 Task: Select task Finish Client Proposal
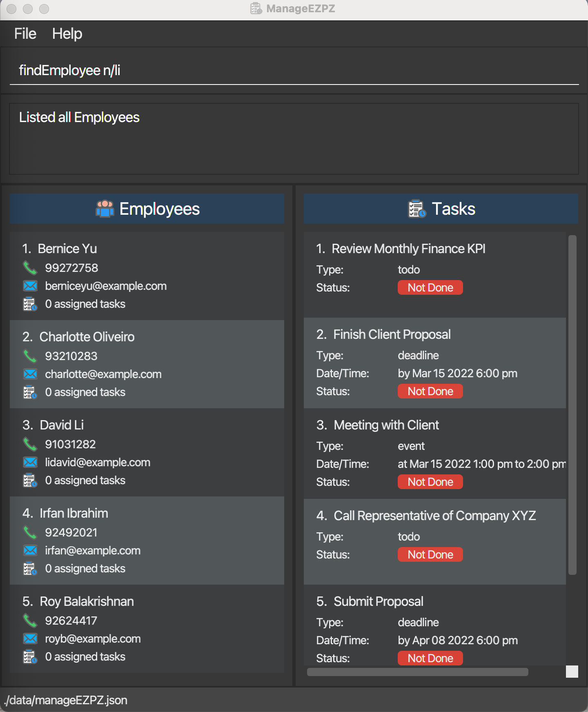point(392,334)
